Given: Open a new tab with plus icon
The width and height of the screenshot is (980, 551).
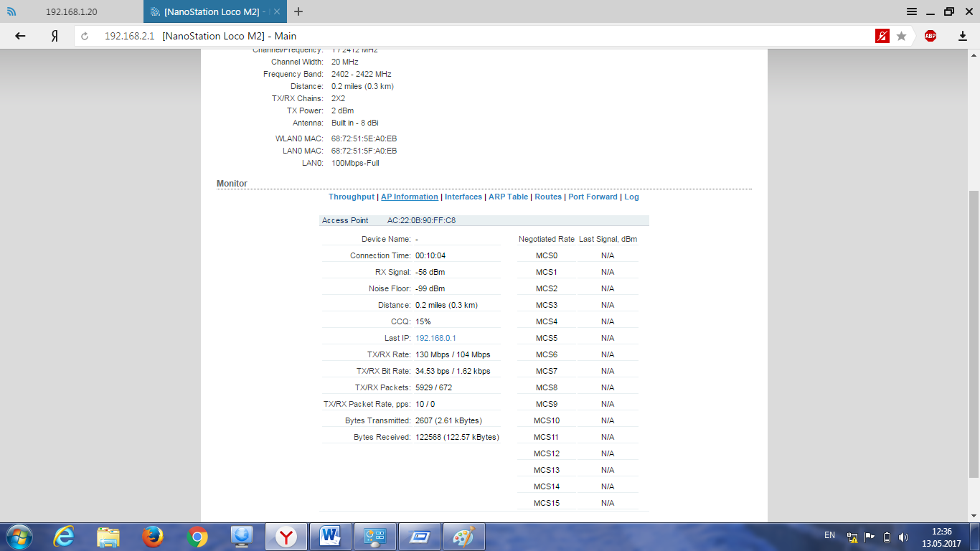Looking at the screenshot, I should pyautogui.click(x=298, y=11).
